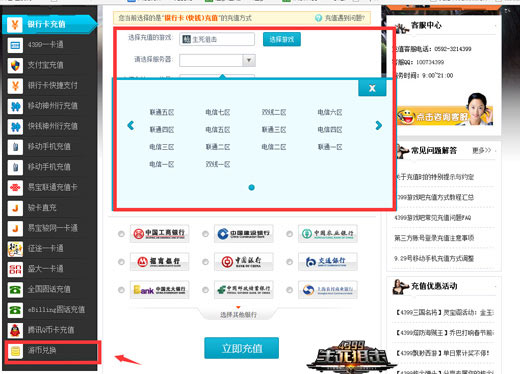
Task: Click the 常见问题解答 header icon
Action: point(402,151)
